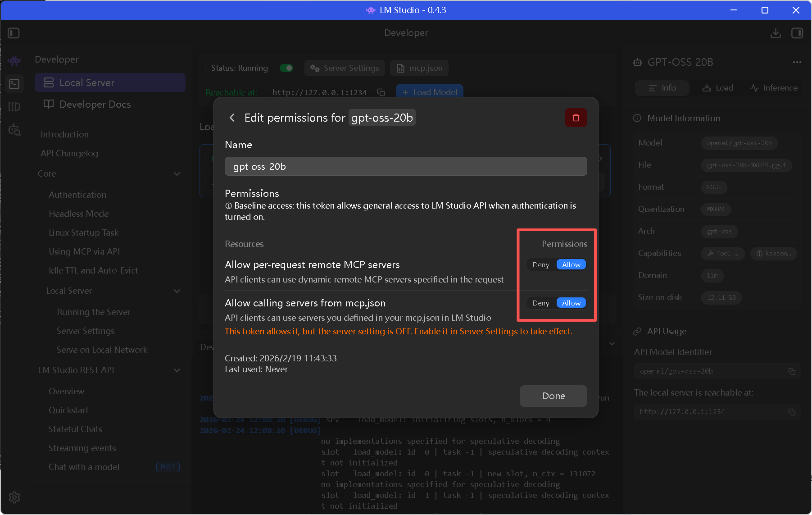The width and height of the screenshot is (812, 515).
Task: Open the Introduction docs page
Action: pyautogui.click(x=64, y=134)
